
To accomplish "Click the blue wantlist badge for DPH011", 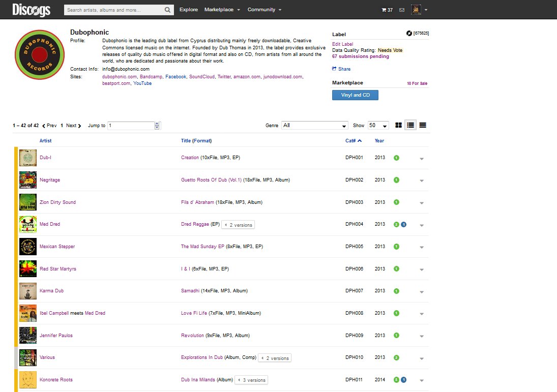I will point(403,380).
